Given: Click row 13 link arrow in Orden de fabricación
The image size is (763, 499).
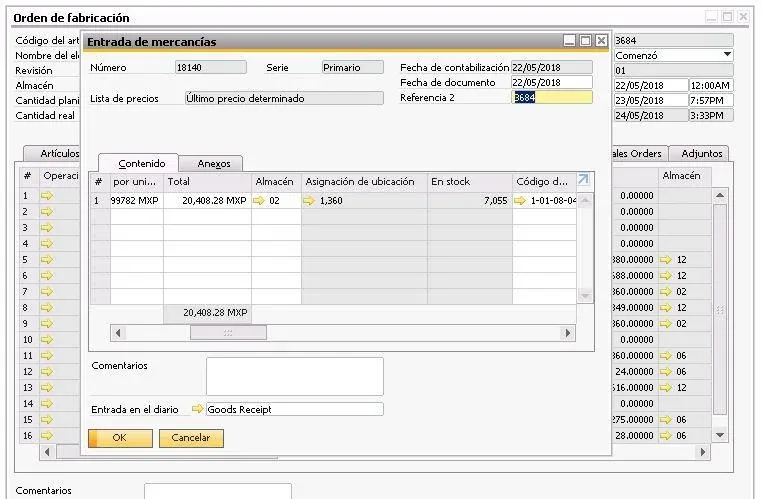Looking at the screenshot, I should pyautogui.click(x=47, y=388).
